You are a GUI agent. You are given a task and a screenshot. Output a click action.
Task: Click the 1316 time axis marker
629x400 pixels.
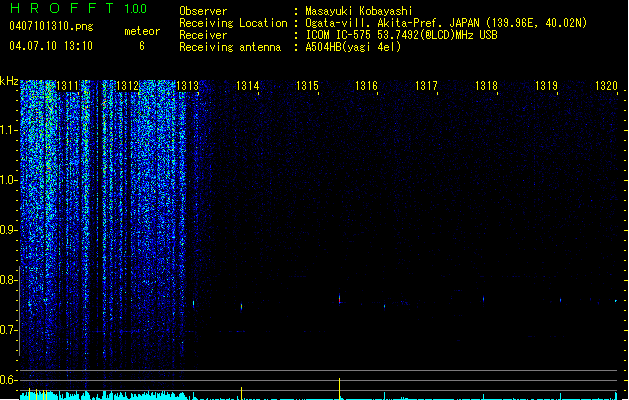coord(367,86)
